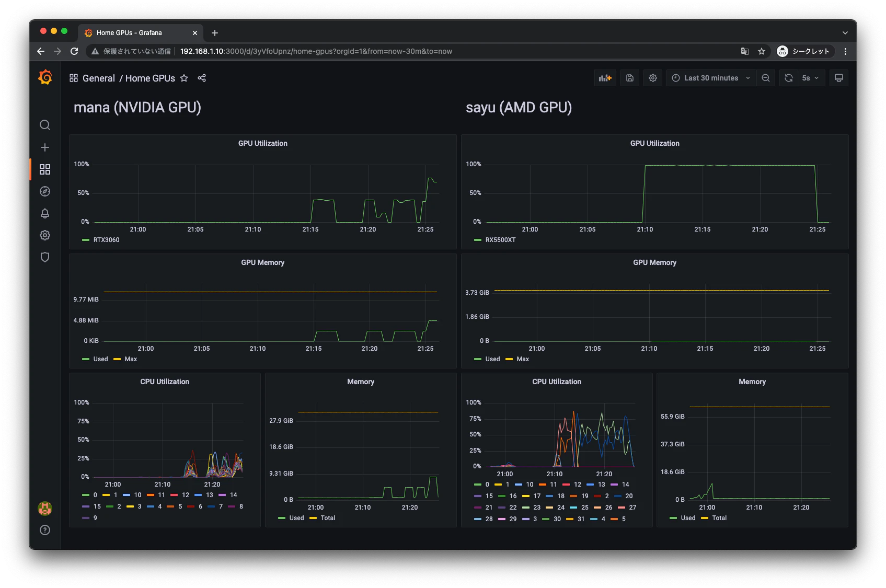
Task: Bookmark this page with star icon
Action: pos(762,51)
